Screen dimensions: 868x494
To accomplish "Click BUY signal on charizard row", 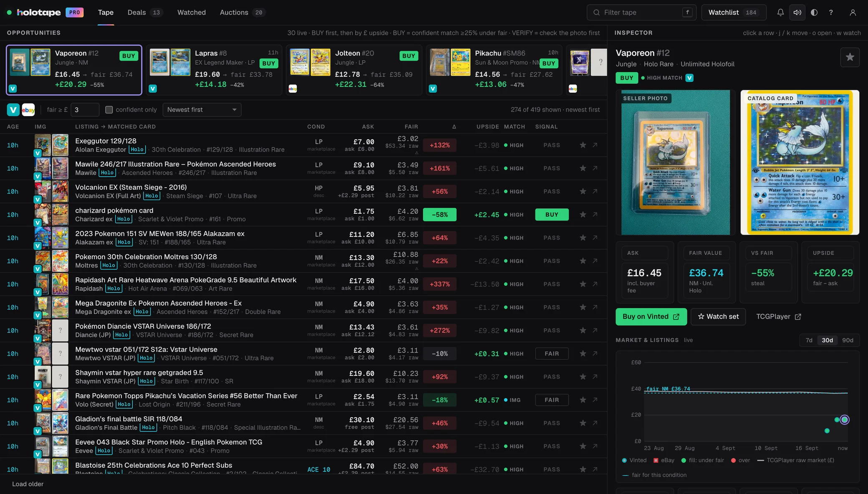I will [x=552, y=215].
